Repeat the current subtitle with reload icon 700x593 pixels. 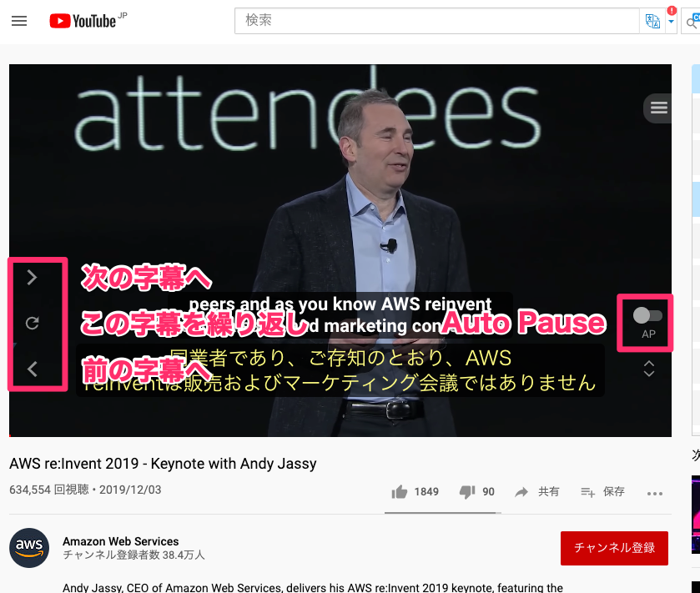point(33,323)
